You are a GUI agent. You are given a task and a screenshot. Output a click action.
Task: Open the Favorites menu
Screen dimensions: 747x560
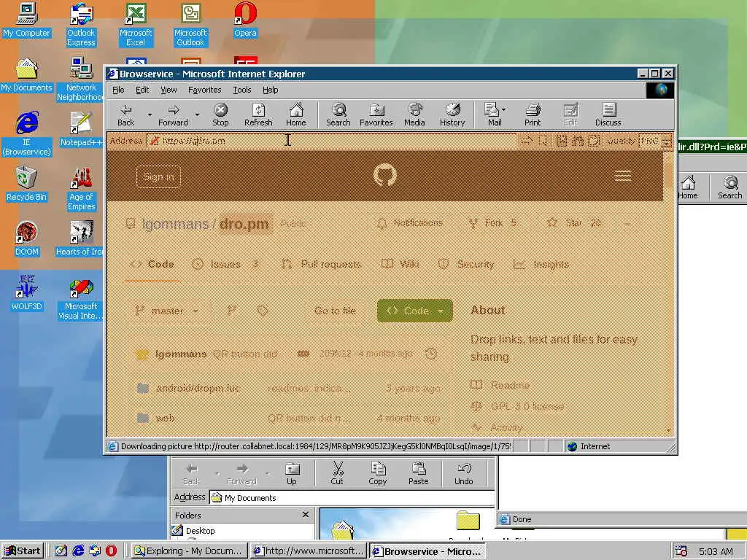204,90
